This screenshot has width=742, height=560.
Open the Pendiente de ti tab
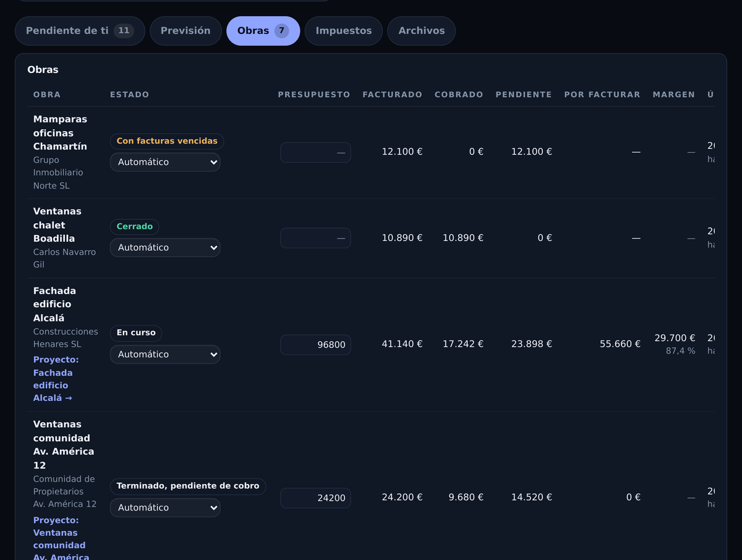tap(80, 31)
